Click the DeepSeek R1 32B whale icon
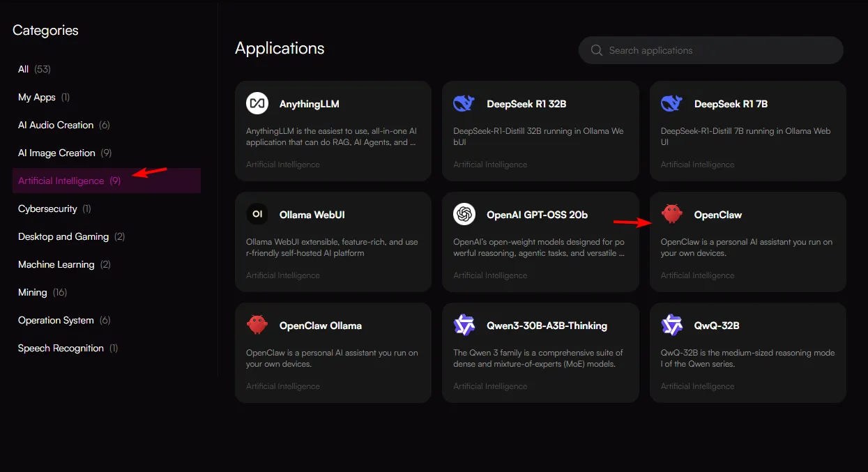The image size is (868, 472). tap(464, 103)
